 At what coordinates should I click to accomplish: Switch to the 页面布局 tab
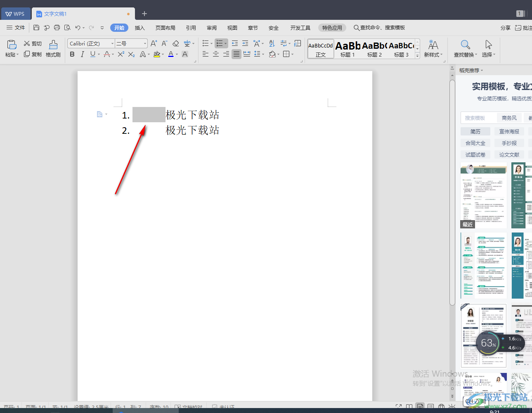166,28
